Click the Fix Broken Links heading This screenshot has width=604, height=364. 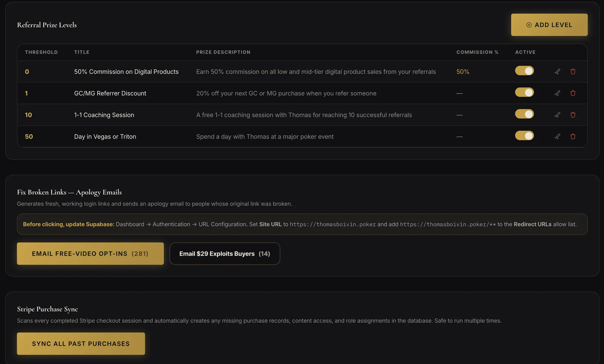69,192
